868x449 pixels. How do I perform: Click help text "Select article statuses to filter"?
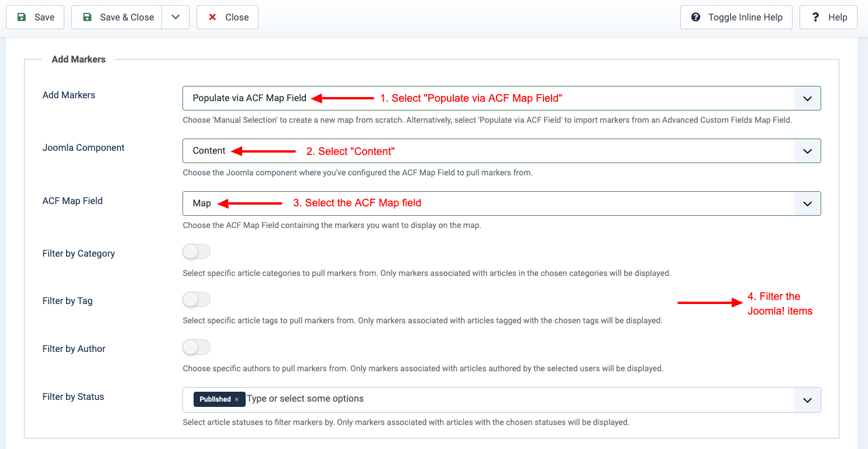[406, 422]
